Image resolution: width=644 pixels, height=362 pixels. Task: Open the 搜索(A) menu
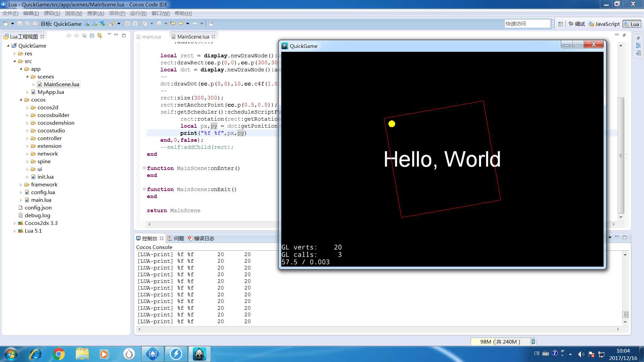point(96,13)
